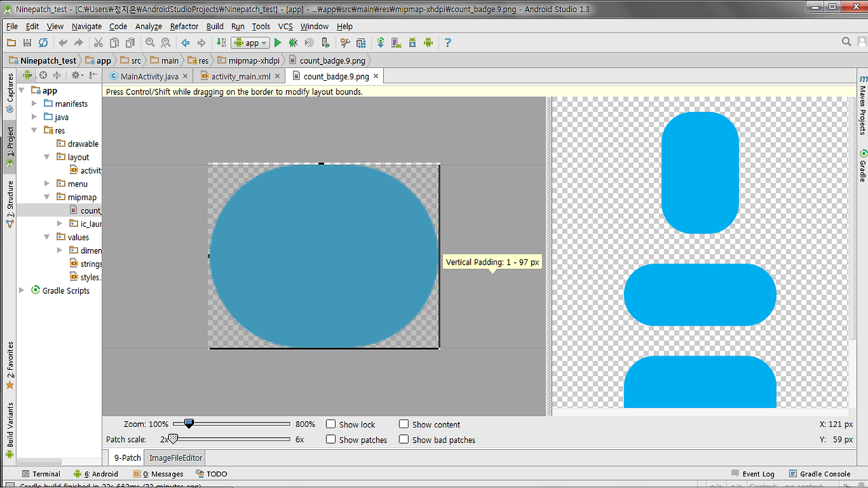Image resolution: width=868 pixels, height=488 pixels.
Task: Click the Sync Project with Gradle icon
Action: tap(381, 43)
